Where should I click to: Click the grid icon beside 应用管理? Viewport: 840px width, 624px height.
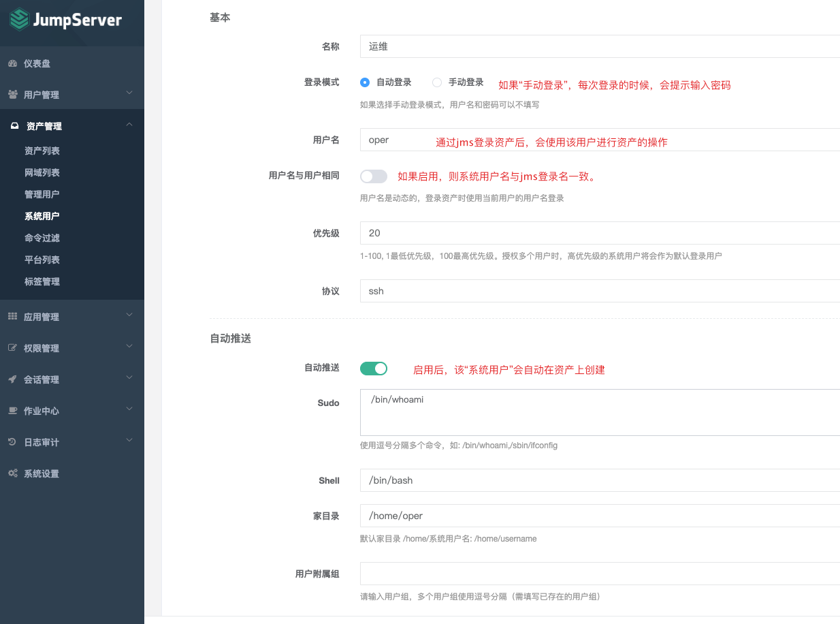[x=12, y=317]
